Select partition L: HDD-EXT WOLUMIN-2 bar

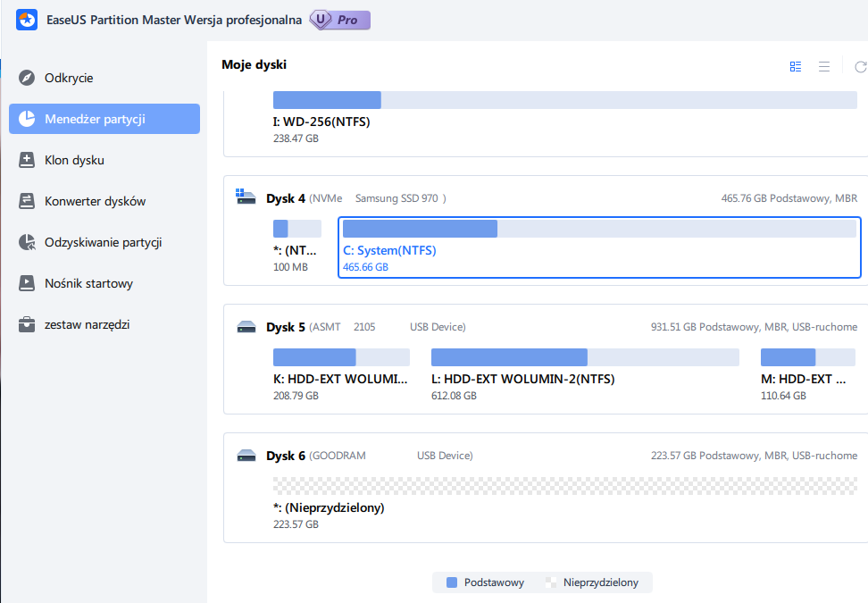tap(585, 357)
